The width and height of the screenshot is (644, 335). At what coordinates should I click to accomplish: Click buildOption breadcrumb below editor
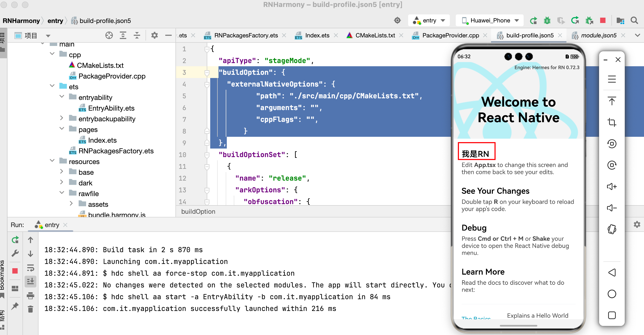click(x=198, y=212)
